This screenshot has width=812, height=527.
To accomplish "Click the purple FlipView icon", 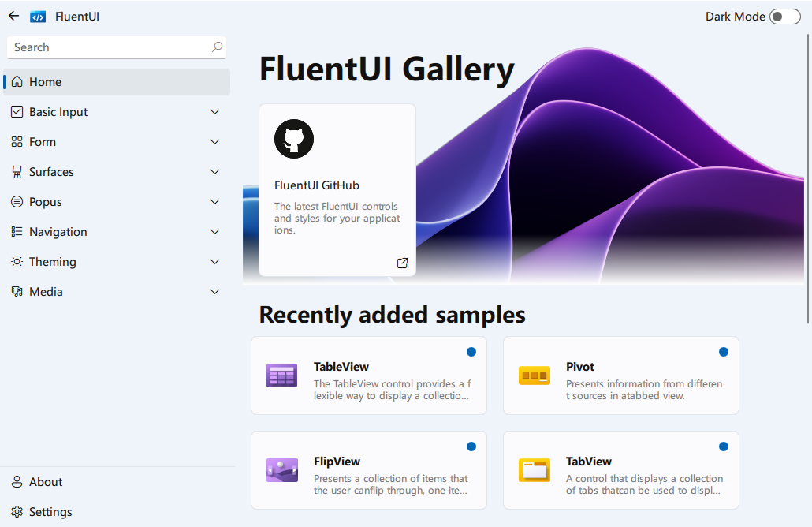I will click(x=281, y=470).
